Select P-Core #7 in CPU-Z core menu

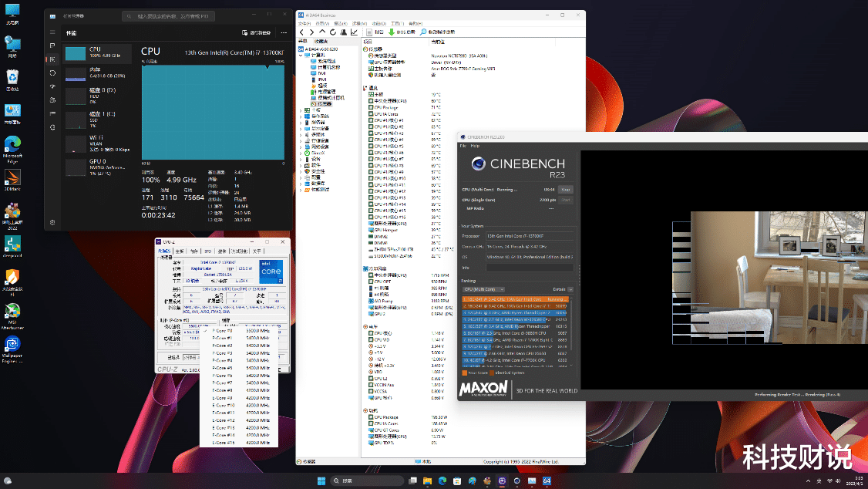(x=238, y=383)
